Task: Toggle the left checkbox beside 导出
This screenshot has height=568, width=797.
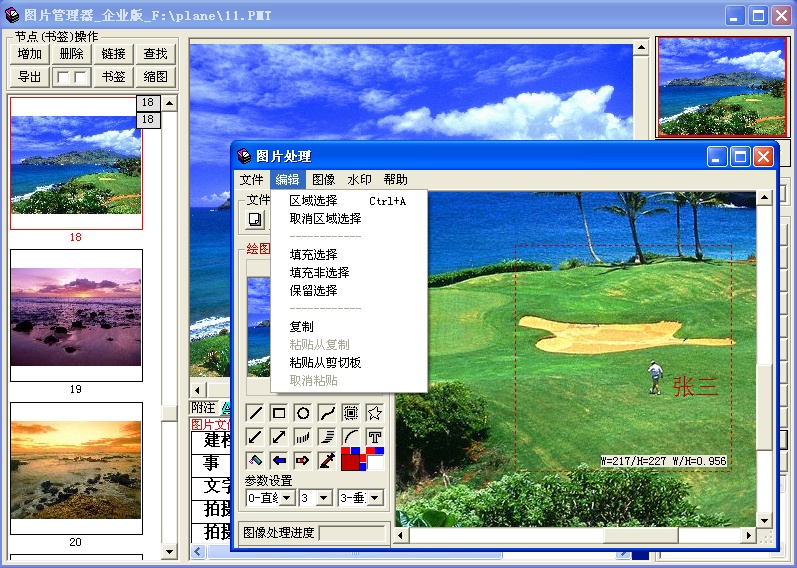Action: (62, 77)
